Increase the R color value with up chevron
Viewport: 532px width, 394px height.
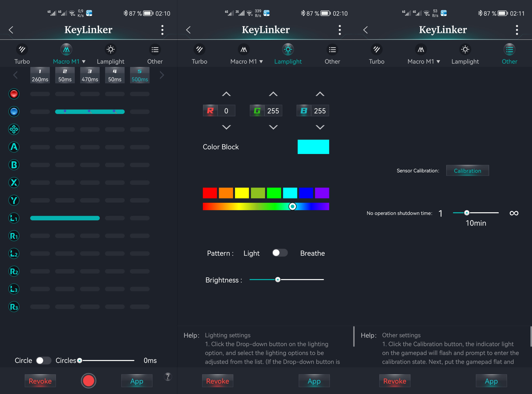[226, 94]
